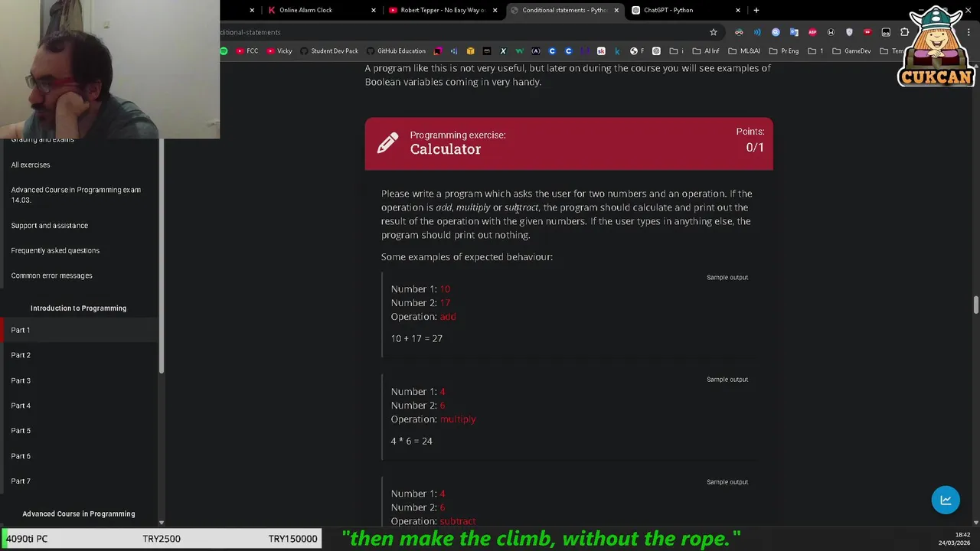Open the browser Extensions puzzle-piece menu
The image size is (980, 551).
[904, 32]
